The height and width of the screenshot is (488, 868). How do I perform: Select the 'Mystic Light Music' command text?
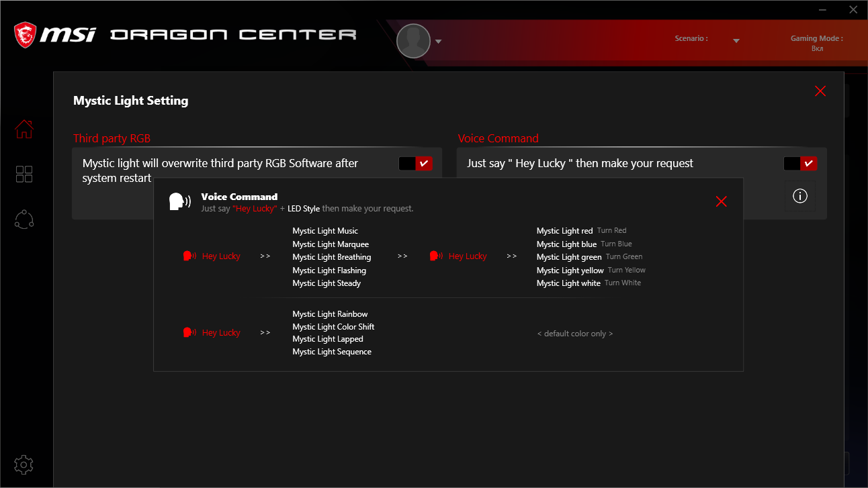coord(325,231)
